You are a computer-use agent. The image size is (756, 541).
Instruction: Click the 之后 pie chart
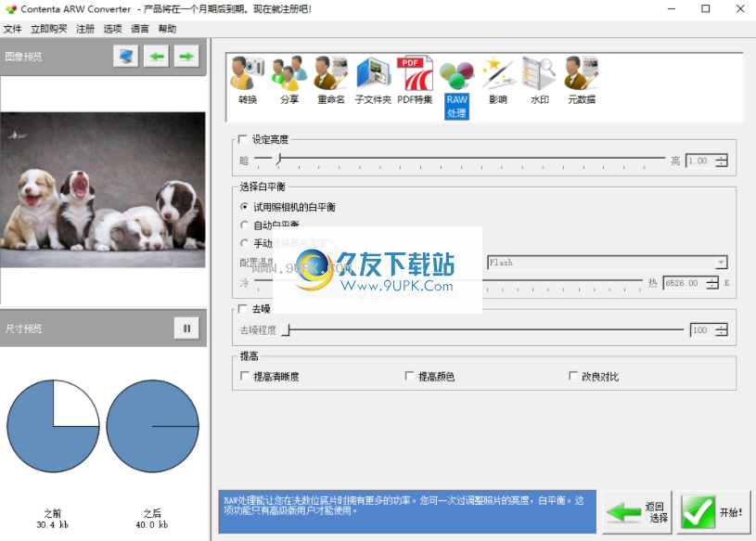click(x=152, y=426)
